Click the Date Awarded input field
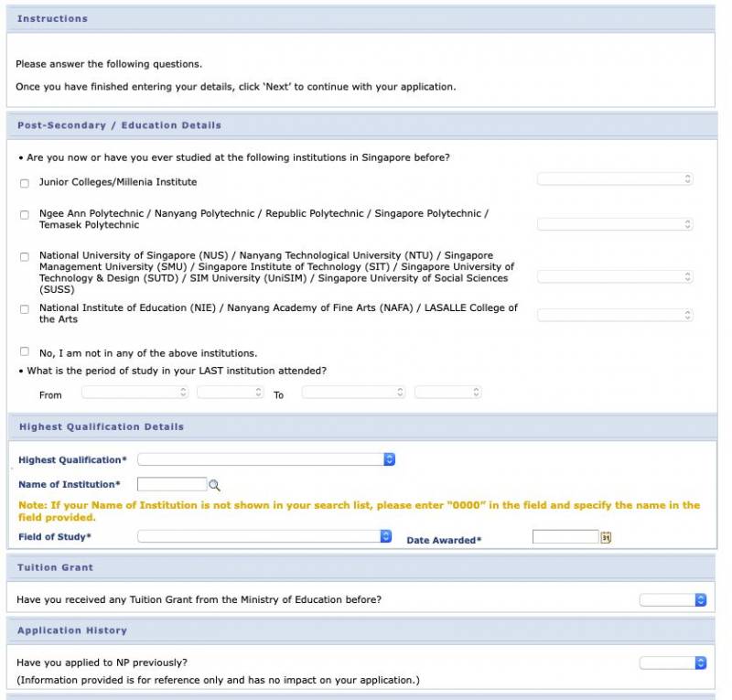The image size is (732, 700). pos(565,537)
